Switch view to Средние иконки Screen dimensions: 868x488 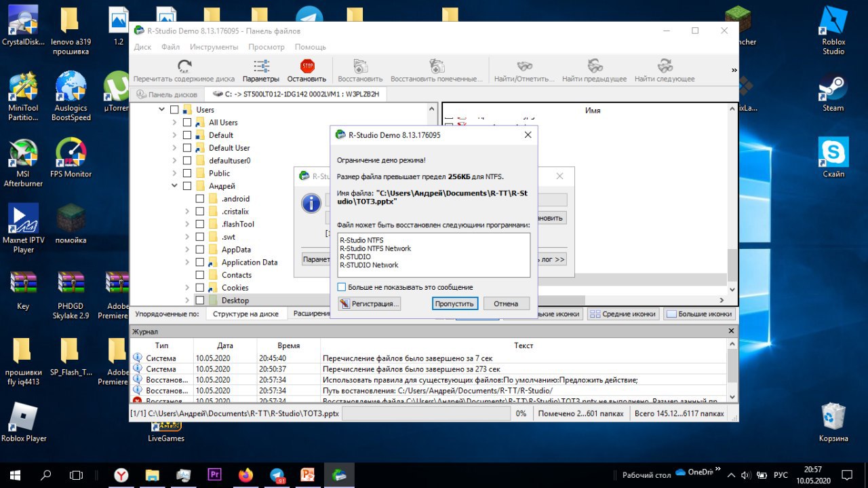coord(623,314)
